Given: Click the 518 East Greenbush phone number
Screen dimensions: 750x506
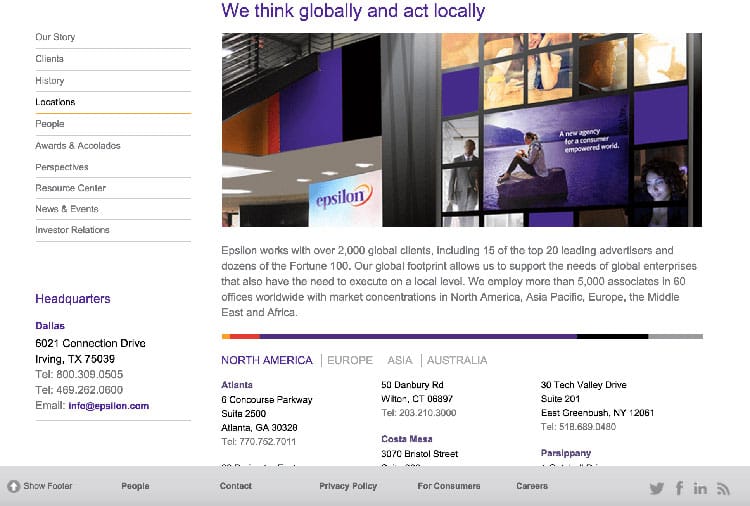Looking at the screenshot, I should pos(578,427).
